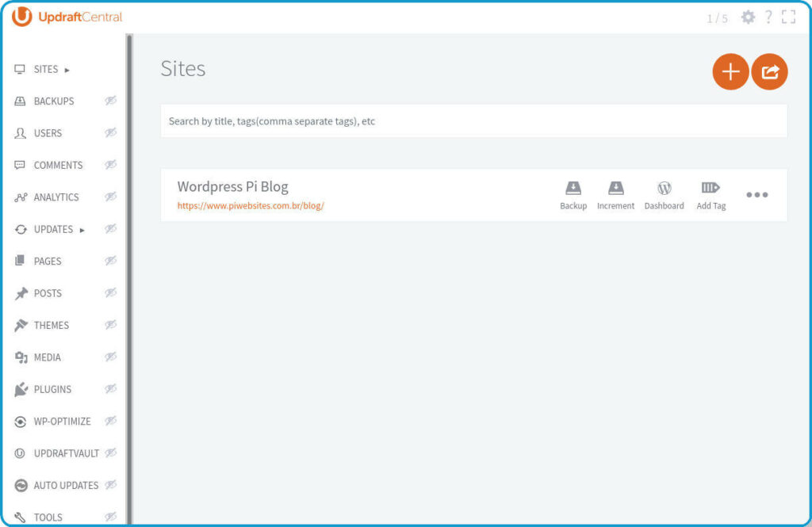Viewport: 812px width, 527px height.
Task: Click the Sites page heading
Action: pyautogui.click(x=183, y=68)
